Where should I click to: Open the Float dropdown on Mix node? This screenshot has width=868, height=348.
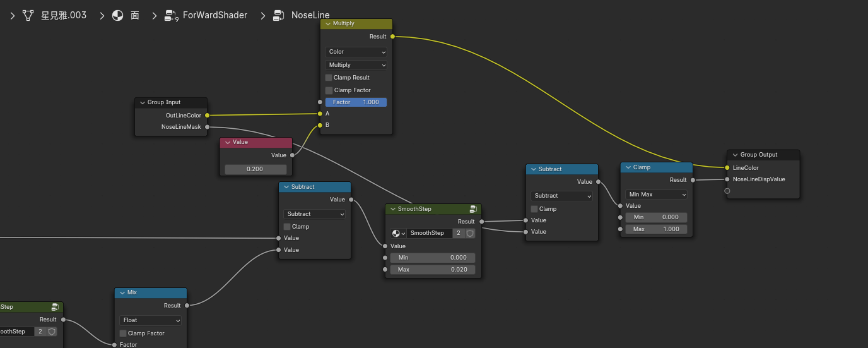tap(150, 320)
